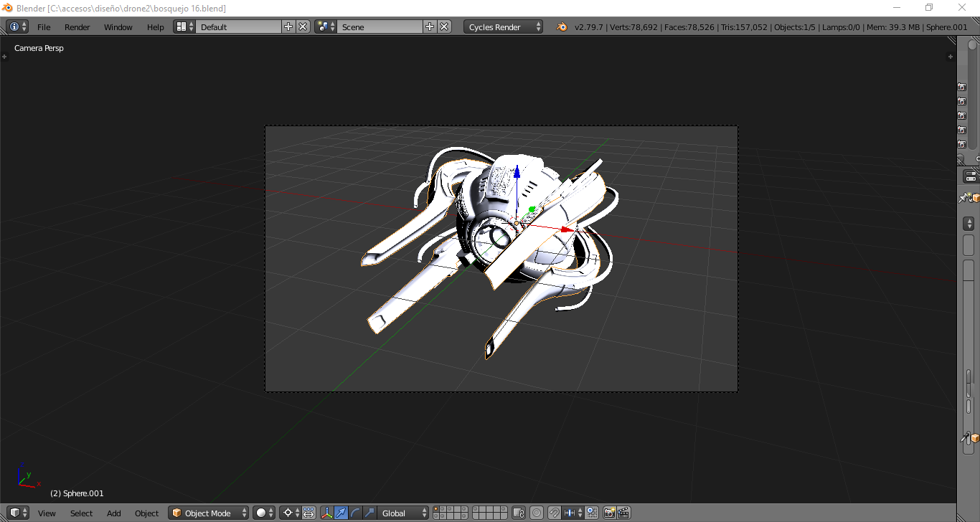980x522 pixels.
Task: Toggle fourth camera render restriction in outliner
Action: [x=962, y=130]
